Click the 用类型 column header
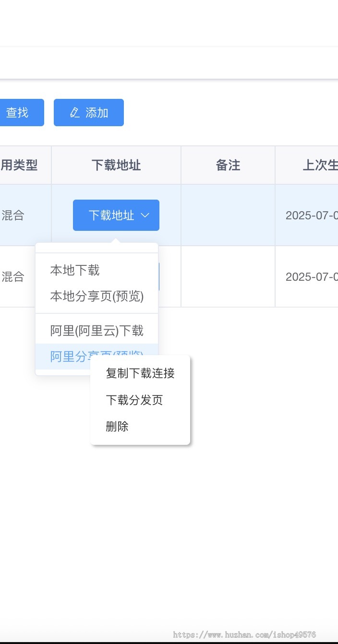Image resolution: width=338 pixels, height=644 pixels. (19, 166)
